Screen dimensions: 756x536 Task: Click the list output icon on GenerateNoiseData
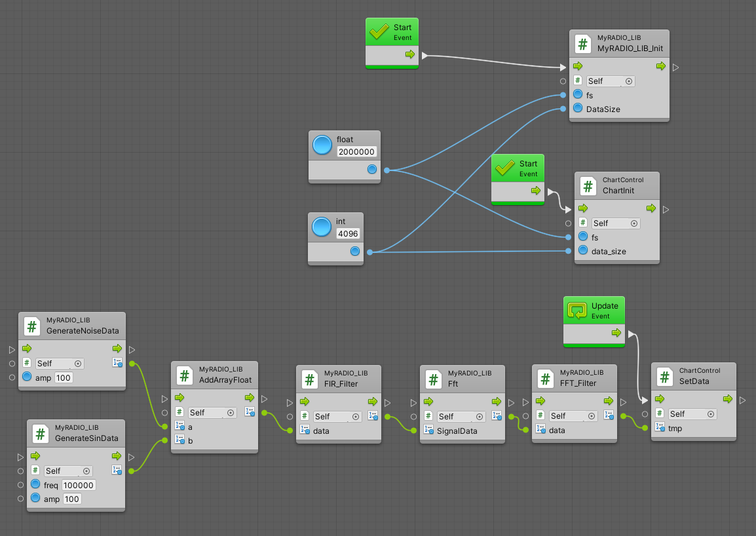118,362
